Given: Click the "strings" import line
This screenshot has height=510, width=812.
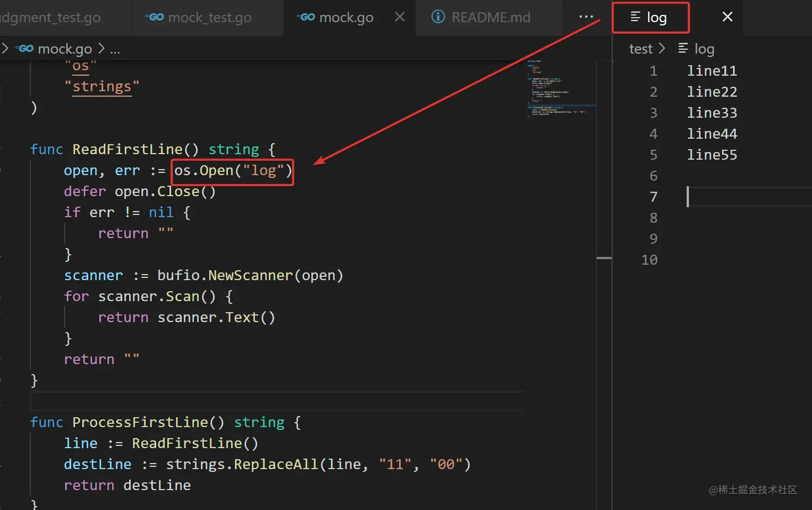Looking at the screenshot, I should 102,87.
